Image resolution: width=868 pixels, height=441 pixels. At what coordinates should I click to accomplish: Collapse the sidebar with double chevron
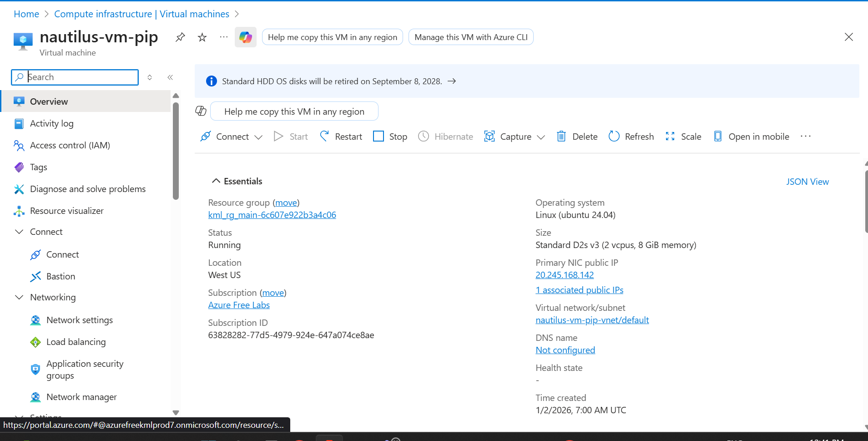[170, 77]
